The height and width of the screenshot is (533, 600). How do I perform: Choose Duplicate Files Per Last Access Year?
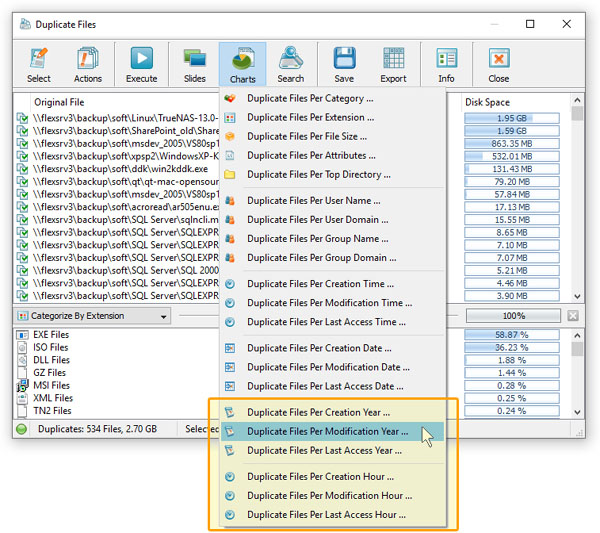[332, 451]
